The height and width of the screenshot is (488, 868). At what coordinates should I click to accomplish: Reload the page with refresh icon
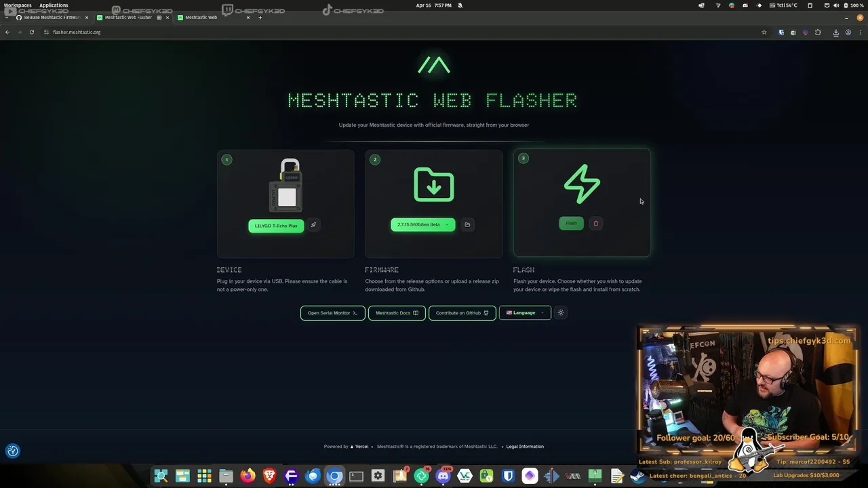(31, 32)
